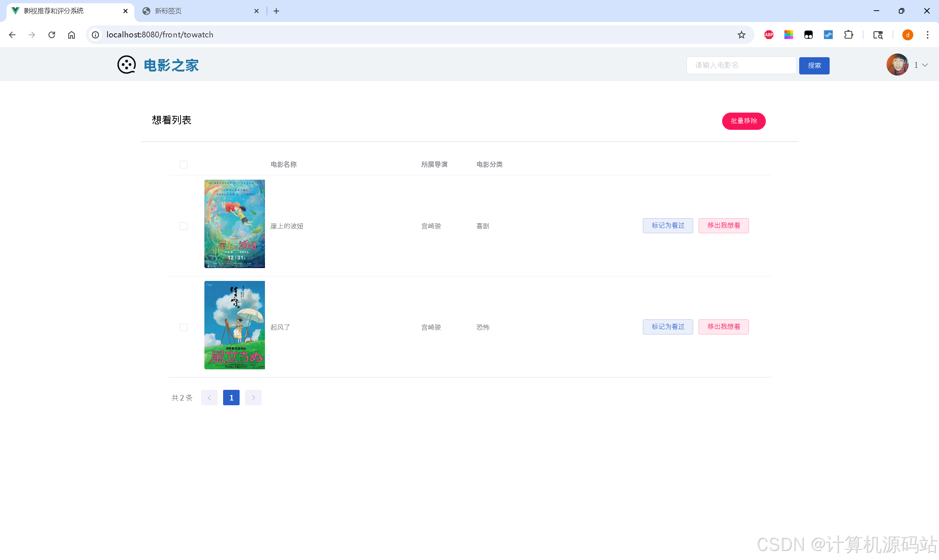Image resolution: width=939 pixels, height=560 pixels.
Task: Focus the 请输入电影名 search field
Action: [x=741, y=65]
